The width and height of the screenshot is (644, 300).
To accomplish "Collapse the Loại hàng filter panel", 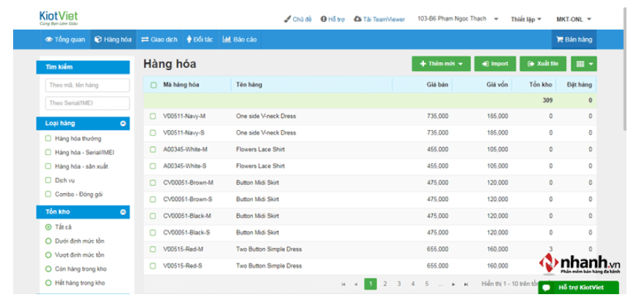I will [123, 124].
